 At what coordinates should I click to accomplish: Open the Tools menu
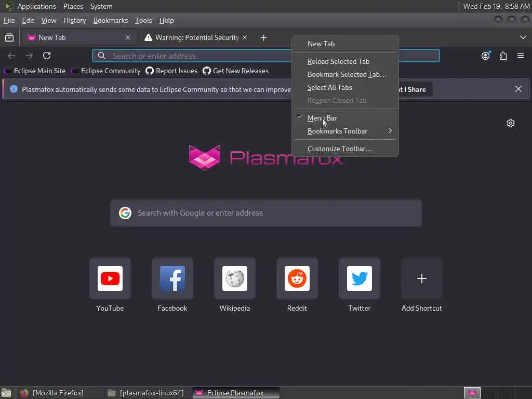143,20
